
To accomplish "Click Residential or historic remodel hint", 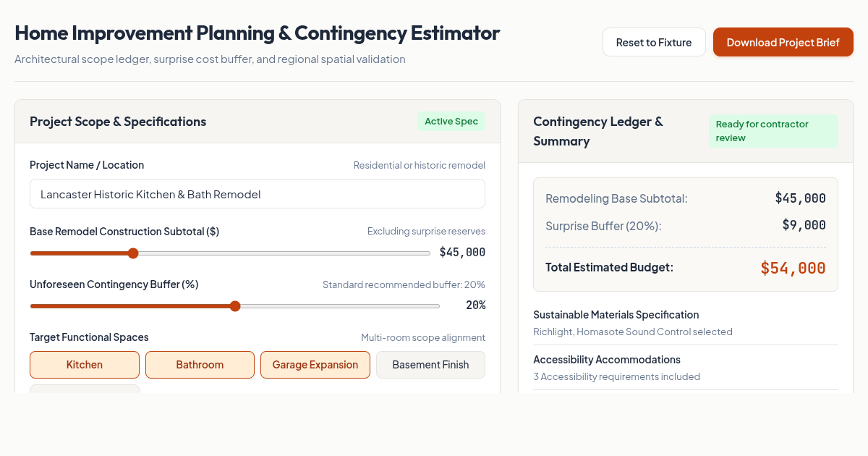I will pyautogui.click(x=420, y=165).
